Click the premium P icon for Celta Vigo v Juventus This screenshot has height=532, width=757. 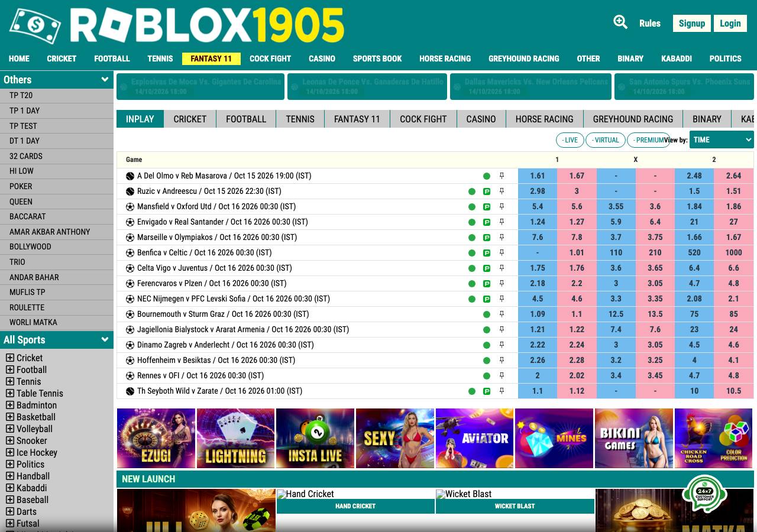point(487,268)
